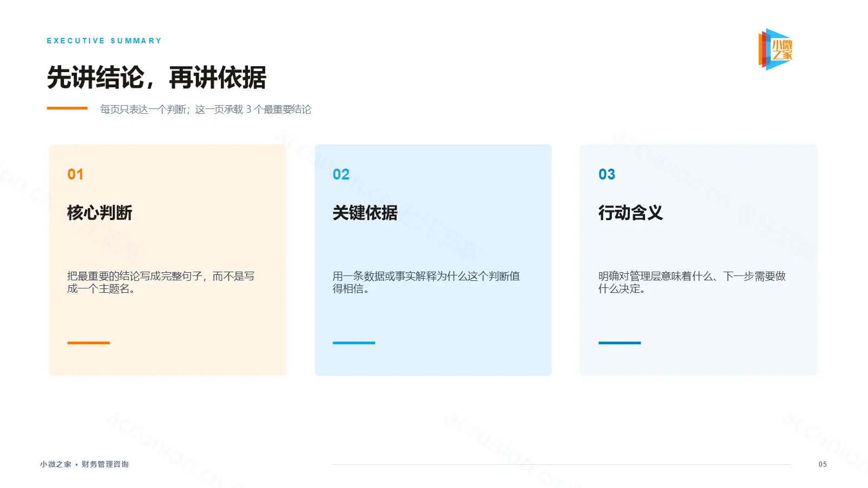This screenshot has width=868, height=488.
Task: Click the number 02 on blue card
Action: point(341,174)
